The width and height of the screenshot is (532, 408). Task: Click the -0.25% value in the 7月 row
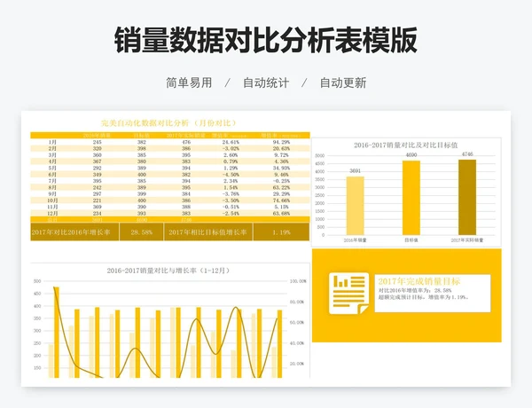(281, 181)
